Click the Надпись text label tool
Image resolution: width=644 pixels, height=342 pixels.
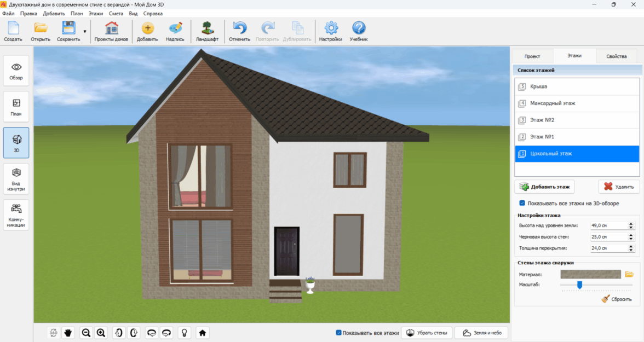click(x=175, y=32)
